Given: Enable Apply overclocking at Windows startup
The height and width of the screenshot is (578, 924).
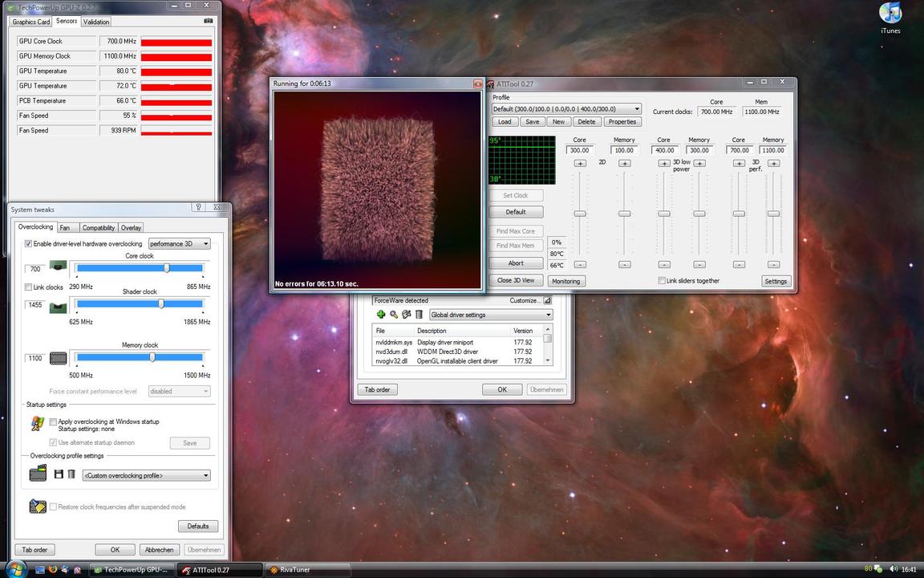Looking at the screenshot, I should [53, 421].
